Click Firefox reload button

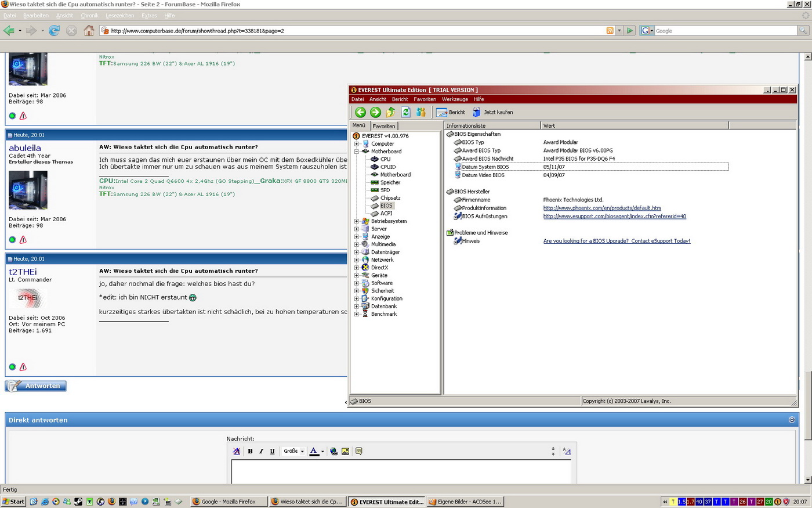pos(54,31)
